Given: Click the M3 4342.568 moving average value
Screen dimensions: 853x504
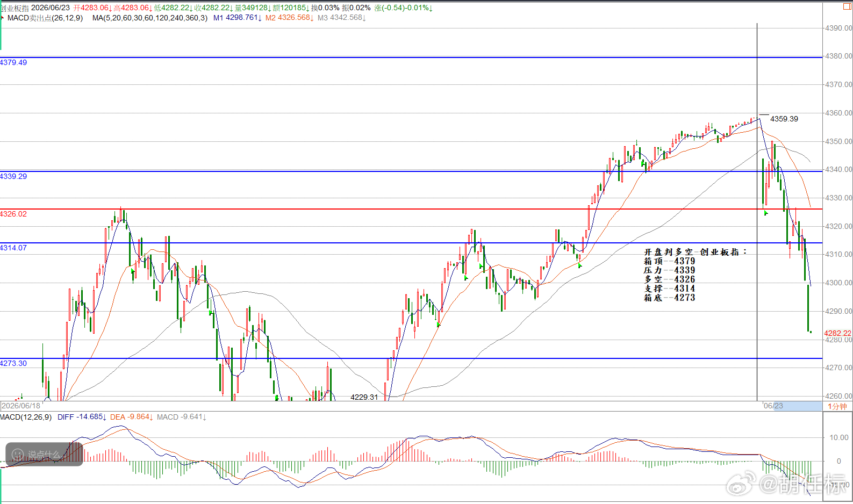Looking at the screenshot, I should click(342, 18).
